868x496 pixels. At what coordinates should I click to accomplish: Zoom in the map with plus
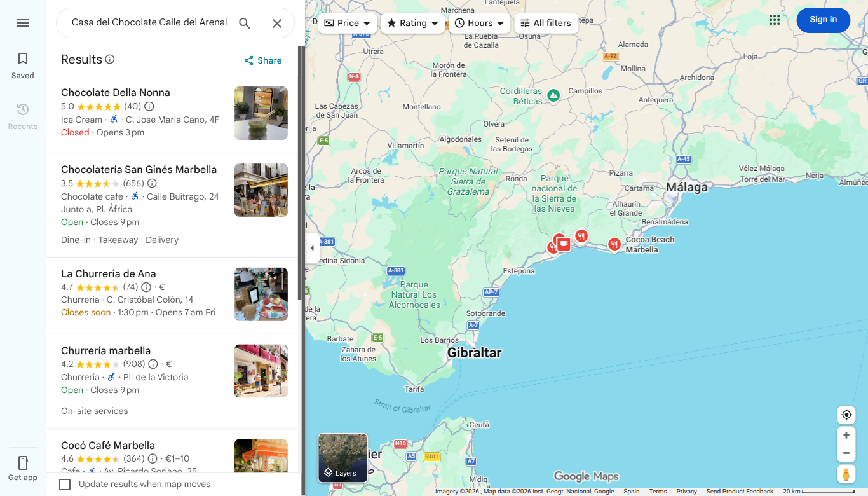click(846, 436)
